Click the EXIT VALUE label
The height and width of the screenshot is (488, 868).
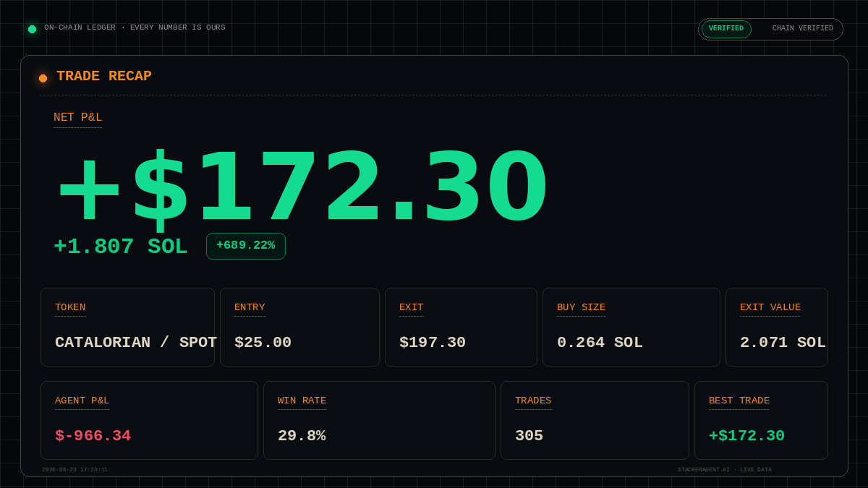[770, 307]
